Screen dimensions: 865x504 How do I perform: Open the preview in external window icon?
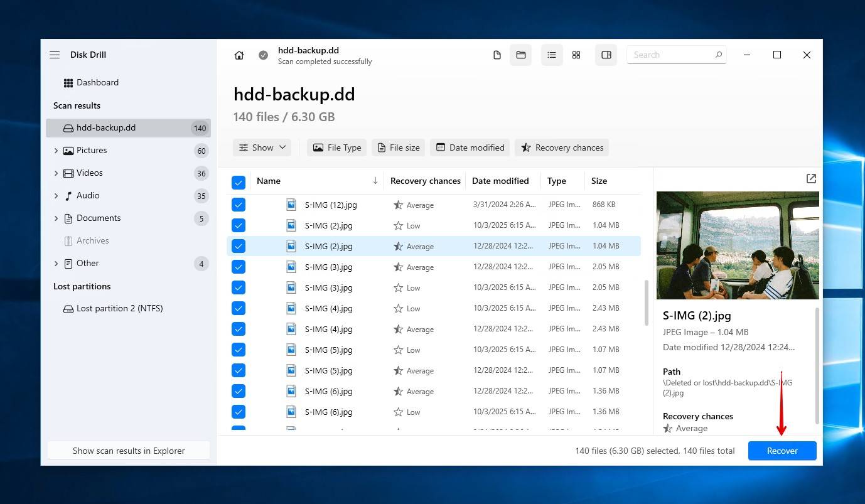coord(810,178)
